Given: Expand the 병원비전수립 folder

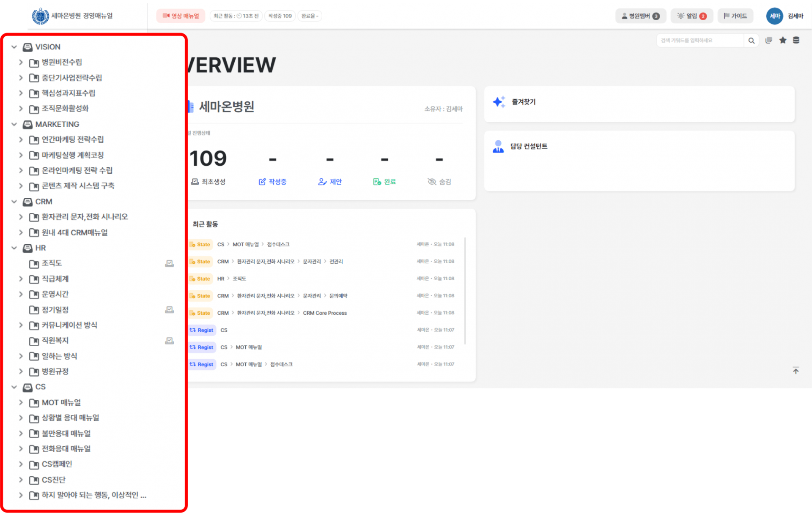Looking at the screenshot, I should click(21, 62).
